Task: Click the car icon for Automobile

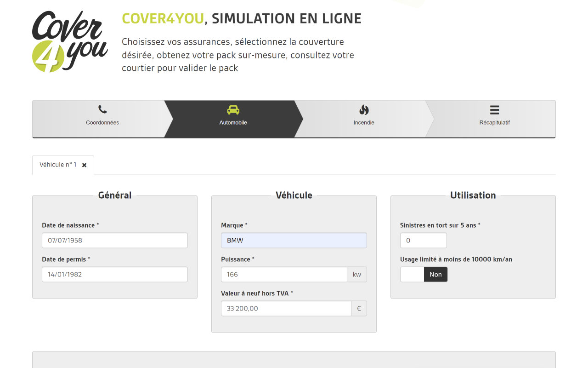Action: [x=233, y=109]
